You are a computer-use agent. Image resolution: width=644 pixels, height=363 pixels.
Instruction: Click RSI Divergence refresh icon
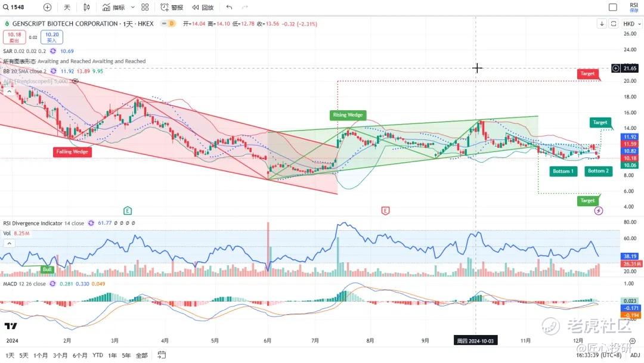click(x=91, y=223)
